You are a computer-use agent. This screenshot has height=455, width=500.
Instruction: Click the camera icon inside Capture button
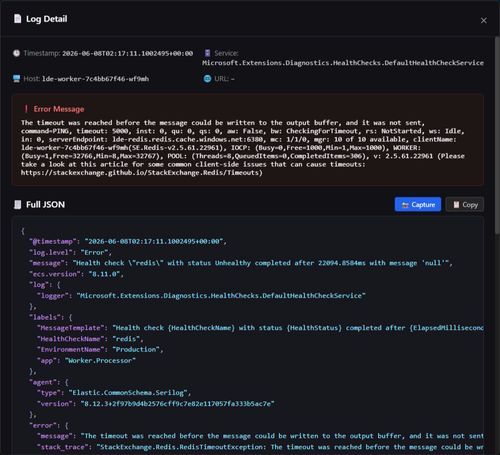[405, 205]
